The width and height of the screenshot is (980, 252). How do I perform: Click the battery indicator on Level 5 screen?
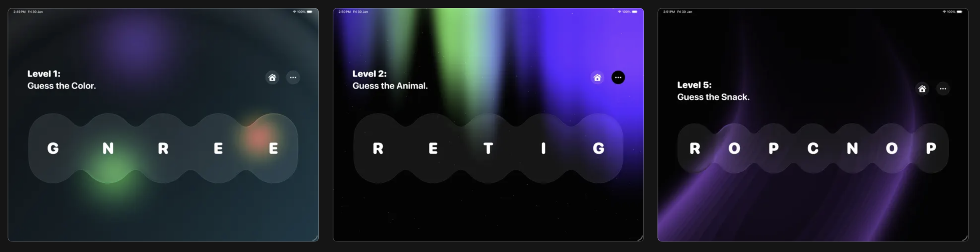960,12
